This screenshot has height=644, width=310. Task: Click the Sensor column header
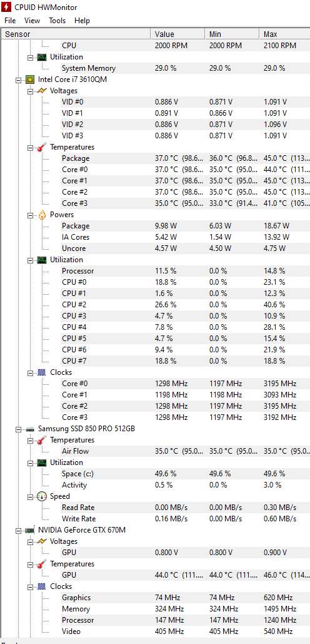pos(76,34)
